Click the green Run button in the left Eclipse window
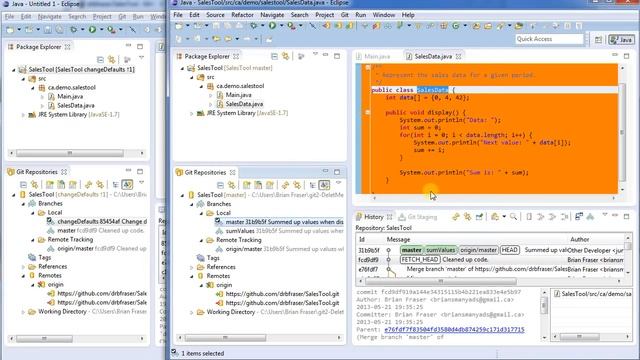The image size is (640, 360). tap(93, 29)
